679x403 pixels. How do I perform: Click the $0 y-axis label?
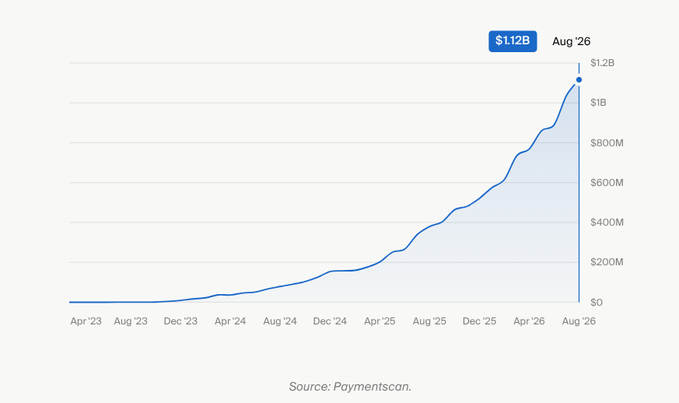pos(597,303)
